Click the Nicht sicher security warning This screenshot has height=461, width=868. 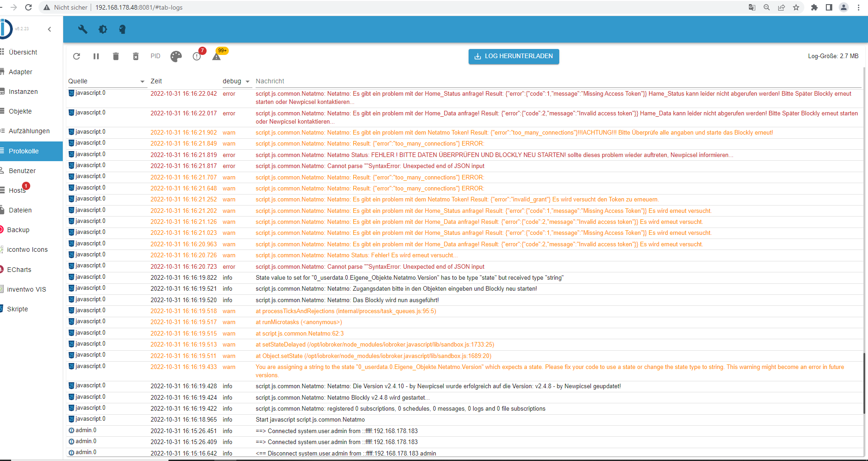(66, 7)
